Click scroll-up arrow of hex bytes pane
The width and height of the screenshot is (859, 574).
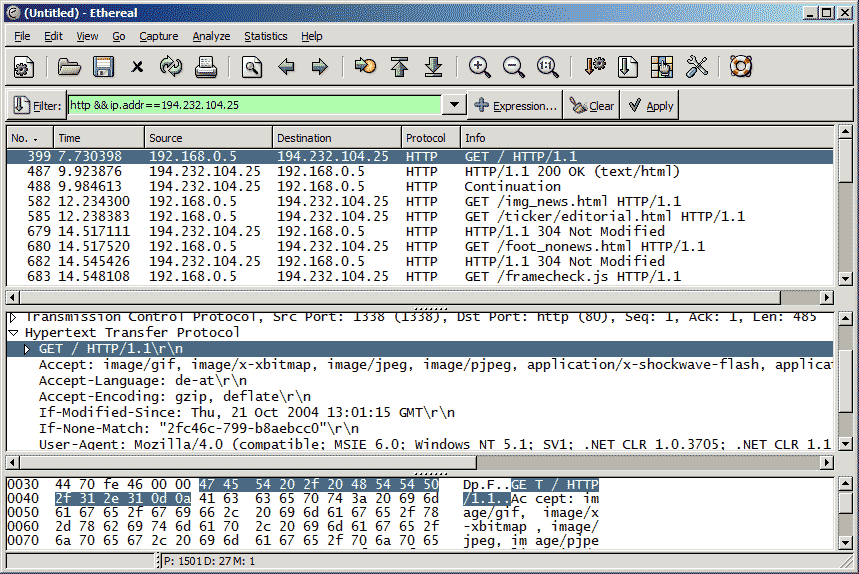tap(845, 484)
